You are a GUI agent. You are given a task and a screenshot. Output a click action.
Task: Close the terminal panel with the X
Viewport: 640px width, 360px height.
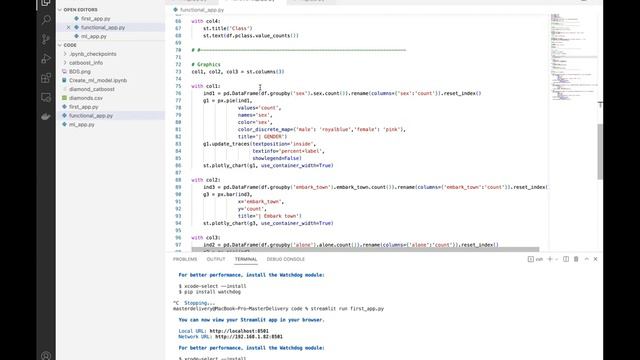click(596, 259)
